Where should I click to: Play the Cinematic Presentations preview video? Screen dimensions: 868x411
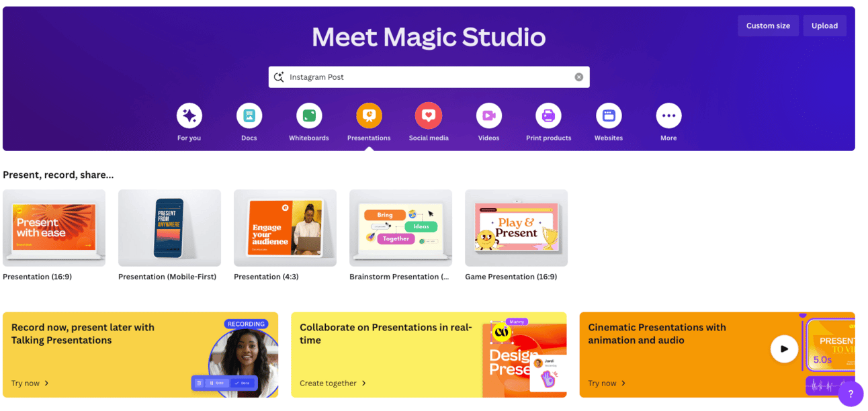(784, 349)
